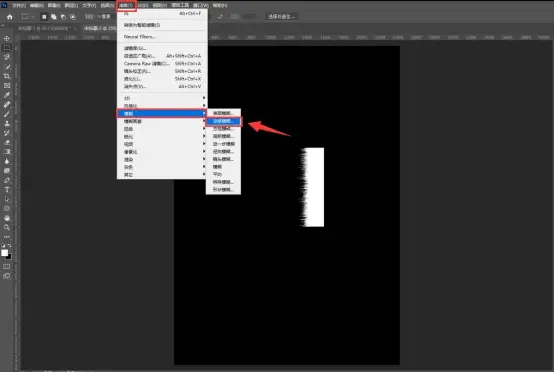Open the 图像(I) menu
This screenshot has height=373, width=554.
tap(54, 6)
